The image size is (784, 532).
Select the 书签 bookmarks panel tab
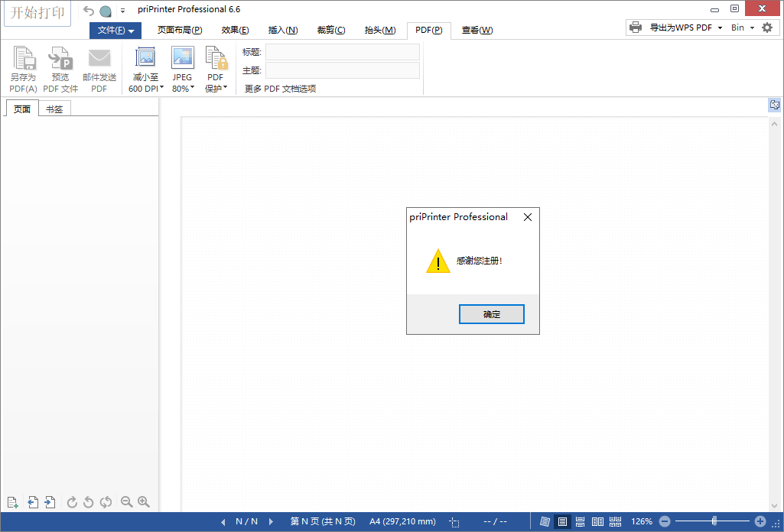coord(54,109)
